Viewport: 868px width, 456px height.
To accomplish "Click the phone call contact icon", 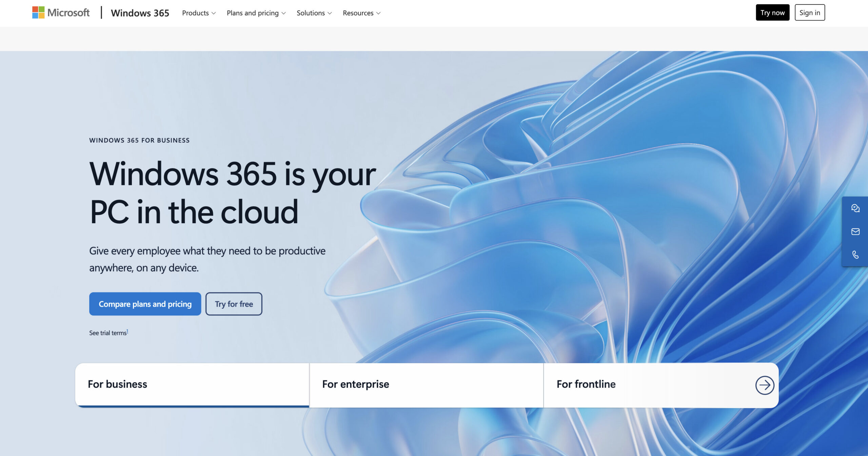I will pyautogui.click(x=855, y=254).
